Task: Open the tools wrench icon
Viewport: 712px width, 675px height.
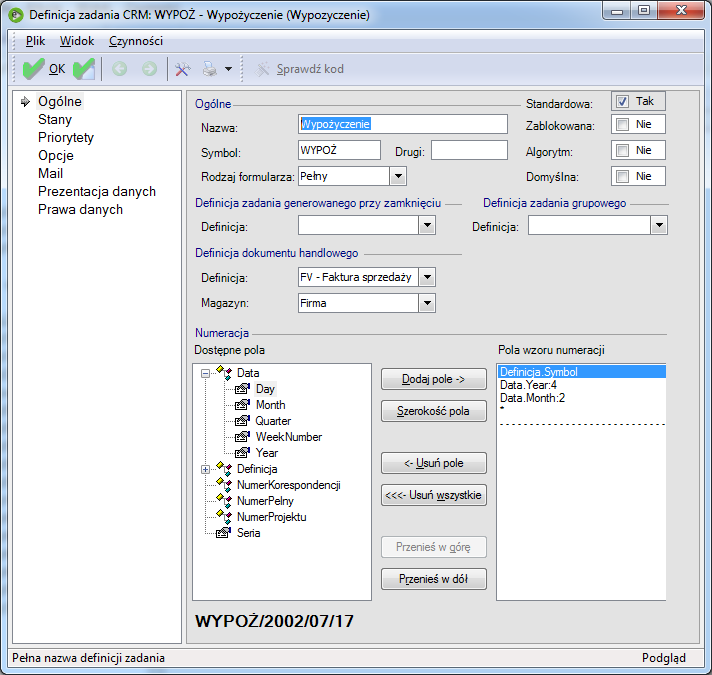Action: click(x=183, y=69)
